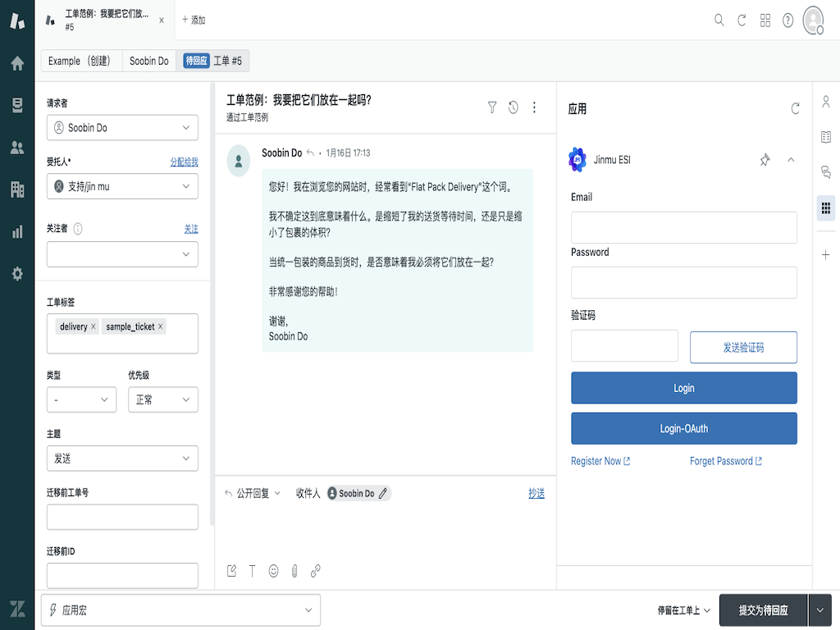Expand the 优先级 priority dropdown
The height and width of the screenshot is (630, 840).
(x=162, y=399)
